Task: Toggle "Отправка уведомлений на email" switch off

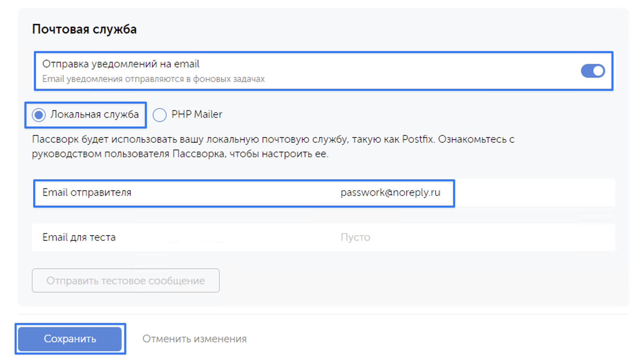Action: [x=592, y=71]
